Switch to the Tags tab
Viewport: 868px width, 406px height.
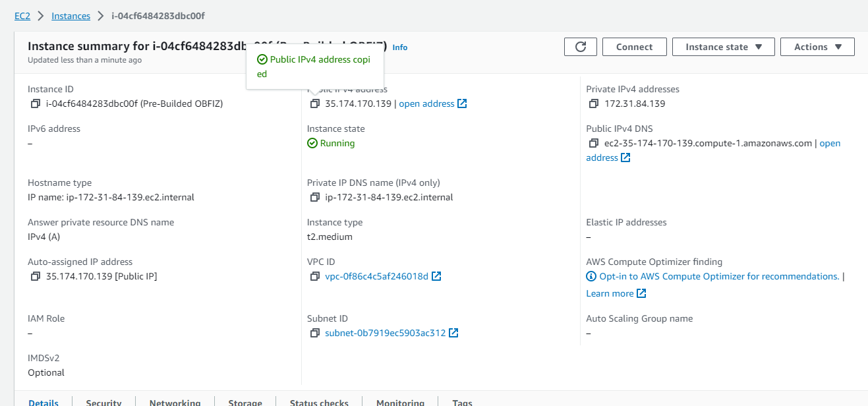462,402
